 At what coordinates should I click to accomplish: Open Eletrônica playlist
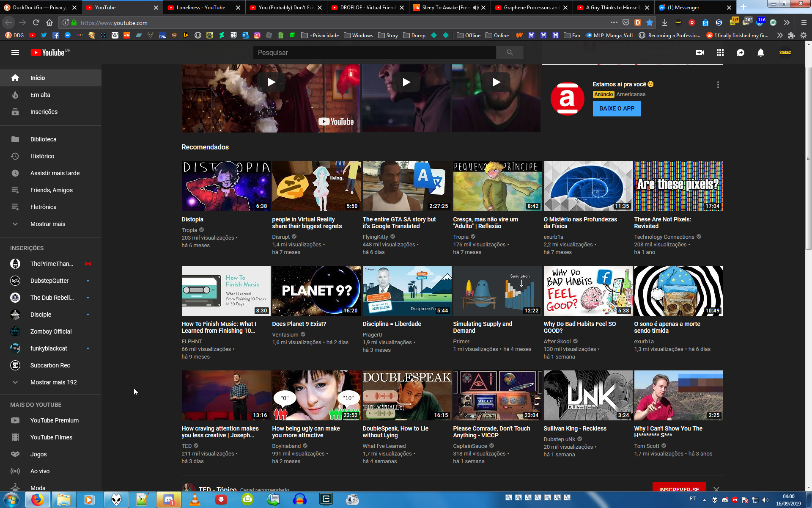51,207
